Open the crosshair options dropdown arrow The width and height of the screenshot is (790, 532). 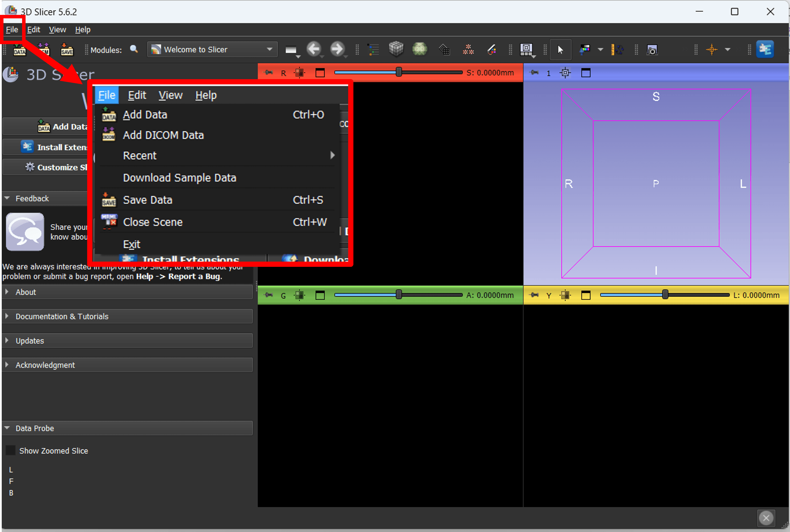pyautogui.click(x=727, y=50)
